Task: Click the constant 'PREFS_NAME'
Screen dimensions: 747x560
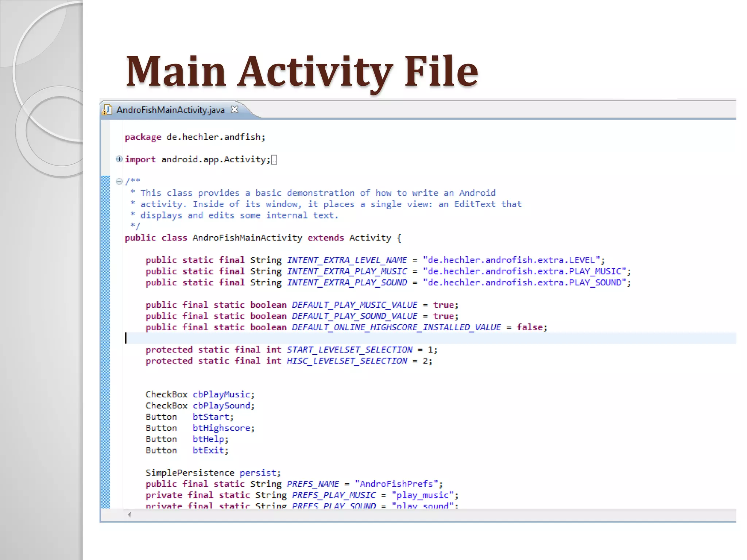Action: (x=313, y=484)
